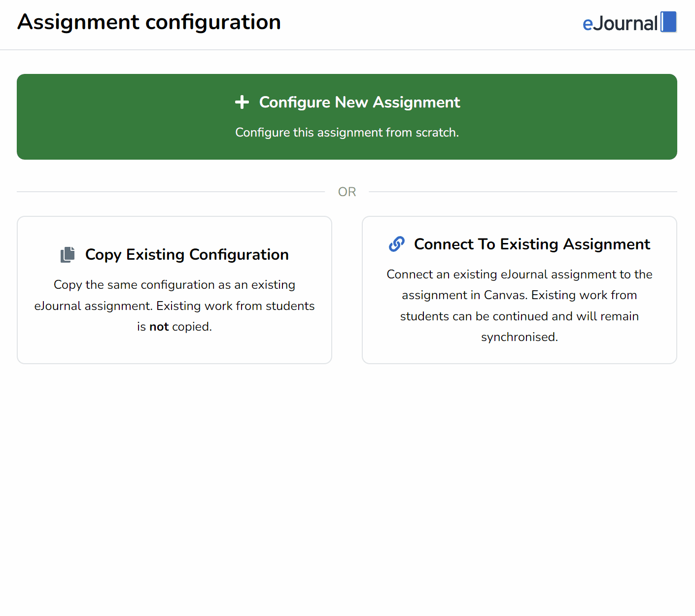Click the divider line left of OR
695x616 pixels.
[173, 192]
